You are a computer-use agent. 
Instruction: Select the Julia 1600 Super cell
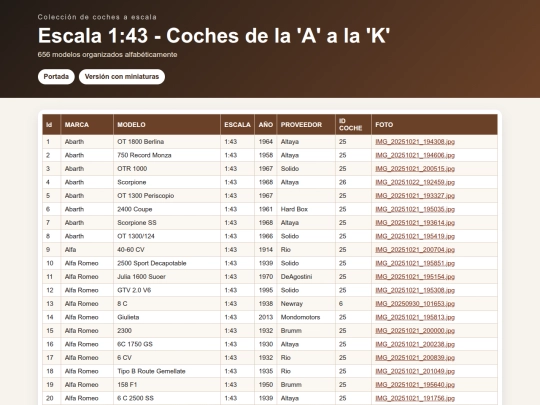click(167, 277)
